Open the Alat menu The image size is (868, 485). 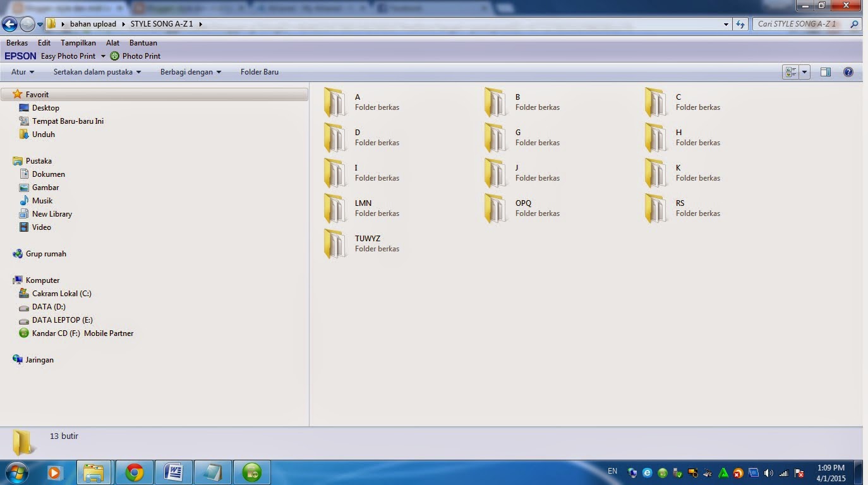(x=112, y=42)
